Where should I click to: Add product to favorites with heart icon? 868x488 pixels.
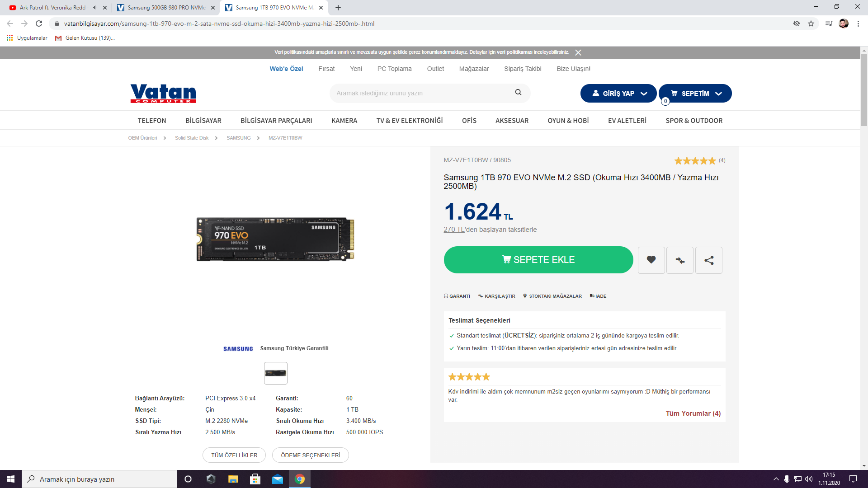click(x=651, y=260)
